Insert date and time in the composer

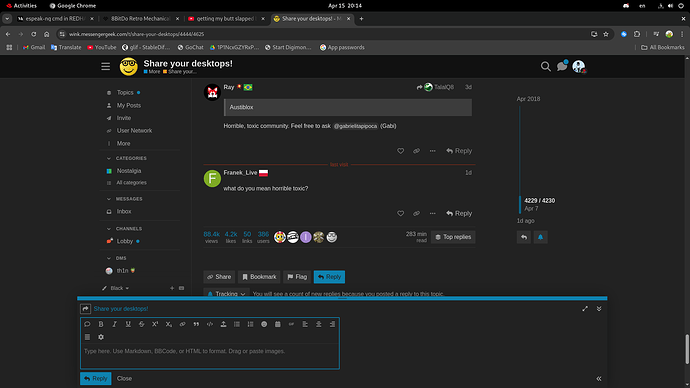(x=278, y=324)
